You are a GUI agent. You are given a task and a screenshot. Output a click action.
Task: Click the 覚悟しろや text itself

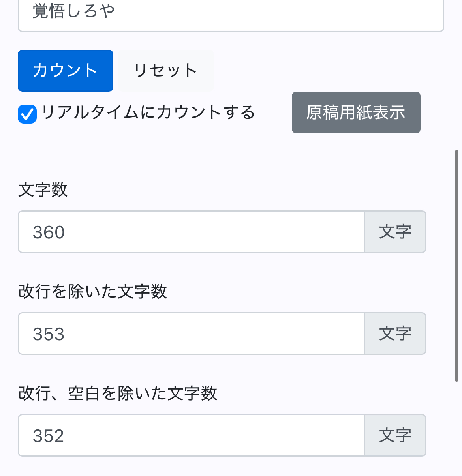(73, 11)
